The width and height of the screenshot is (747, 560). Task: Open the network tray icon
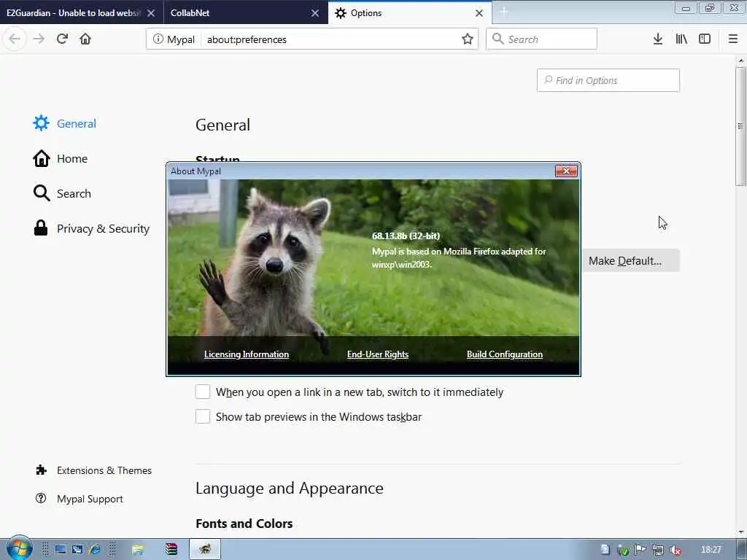pyautogui.click(x=658, y=550)
